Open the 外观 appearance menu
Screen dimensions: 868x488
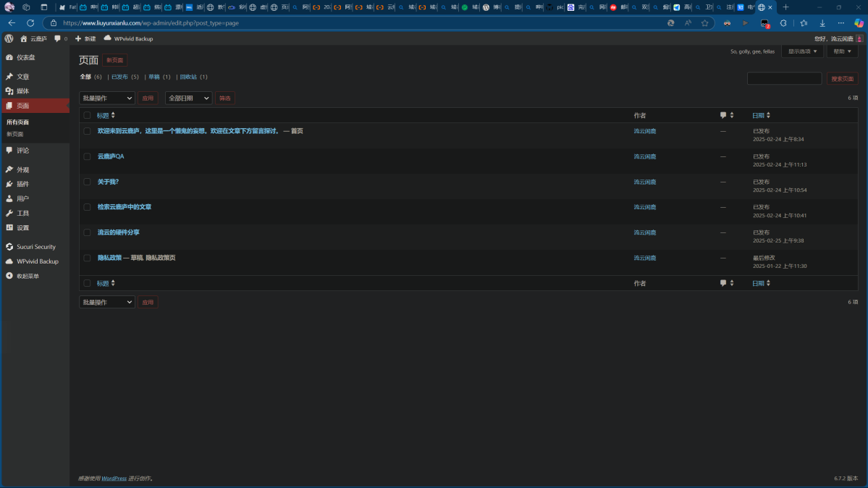pos(22,169)
